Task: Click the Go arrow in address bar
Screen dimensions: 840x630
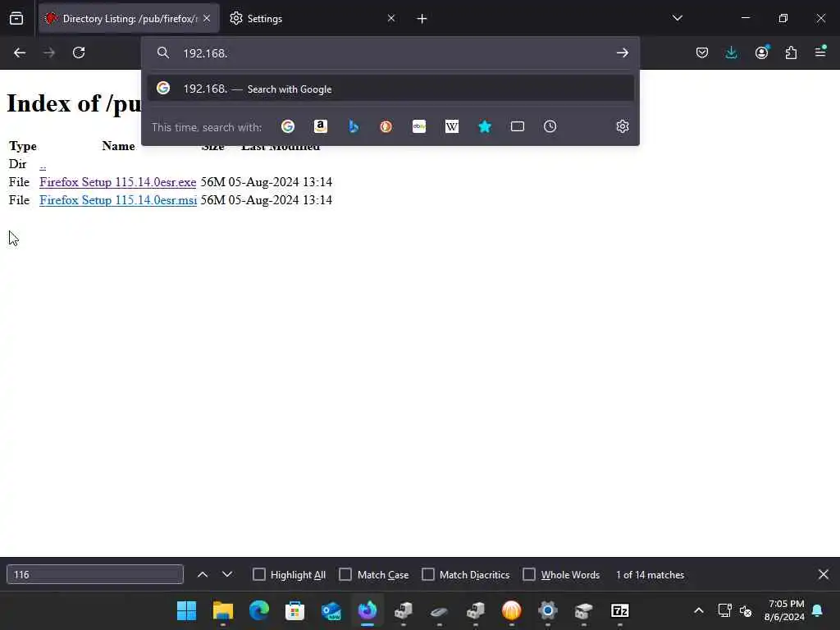Action: tap(622, 52)
